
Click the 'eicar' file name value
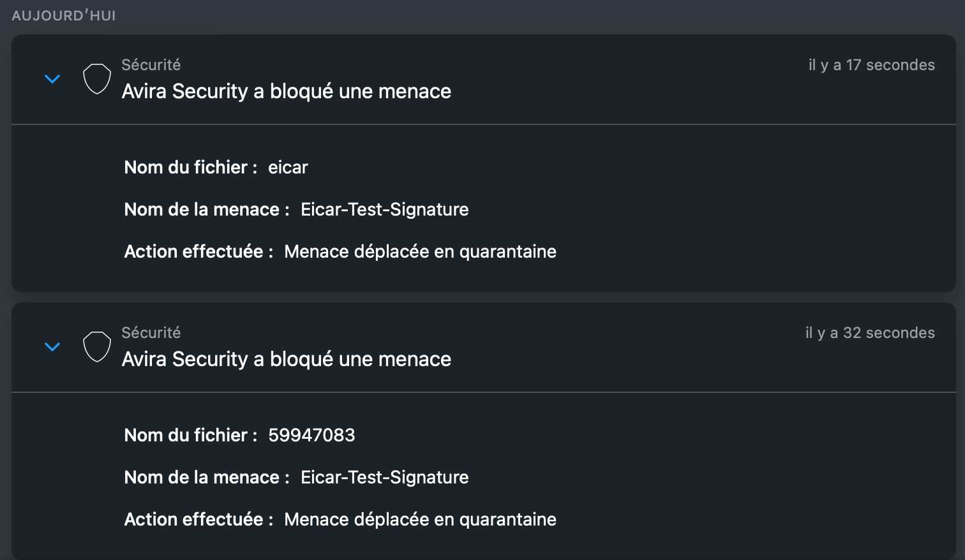click(288, 168)
